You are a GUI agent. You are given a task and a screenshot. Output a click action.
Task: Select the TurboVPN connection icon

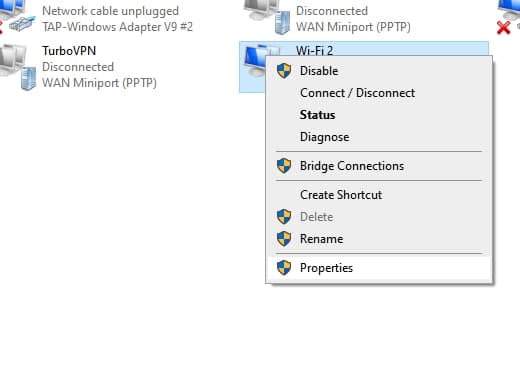tap(18, 67)
